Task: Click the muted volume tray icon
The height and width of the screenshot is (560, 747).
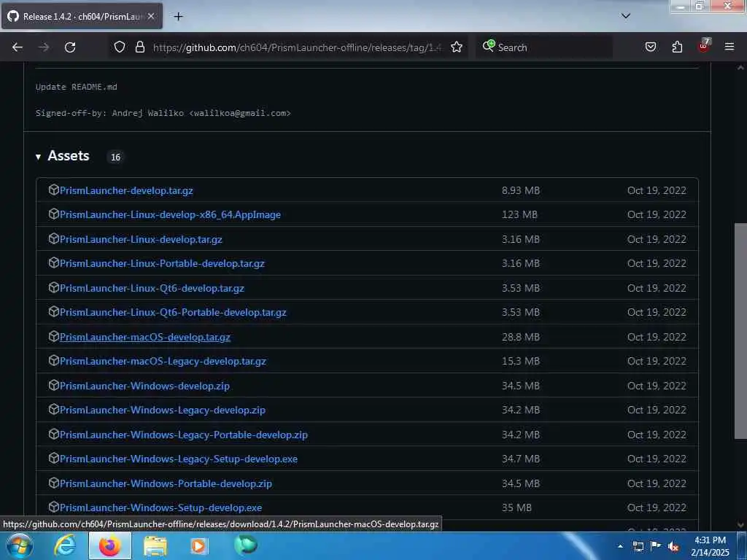Action: (x=673, y=547)
